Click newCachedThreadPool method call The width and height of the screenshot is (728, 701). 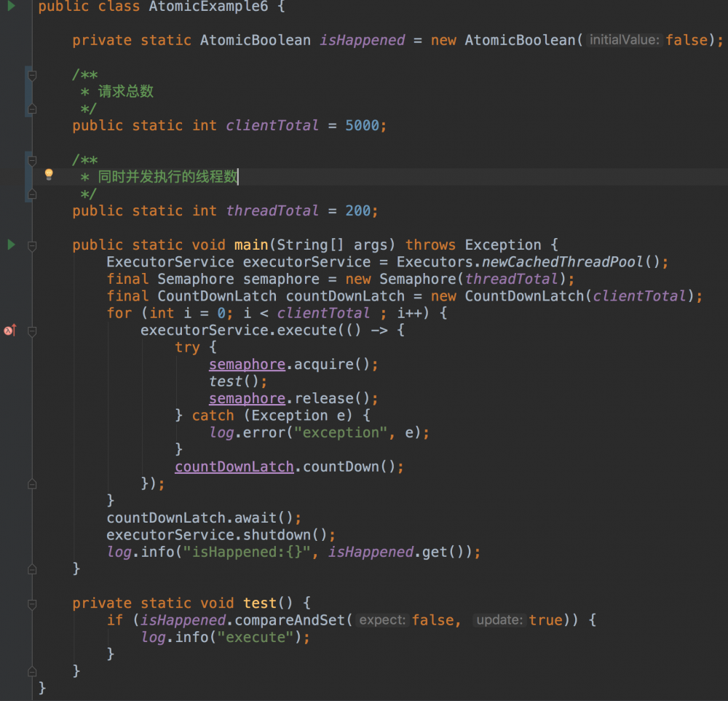tap(563, 262)
